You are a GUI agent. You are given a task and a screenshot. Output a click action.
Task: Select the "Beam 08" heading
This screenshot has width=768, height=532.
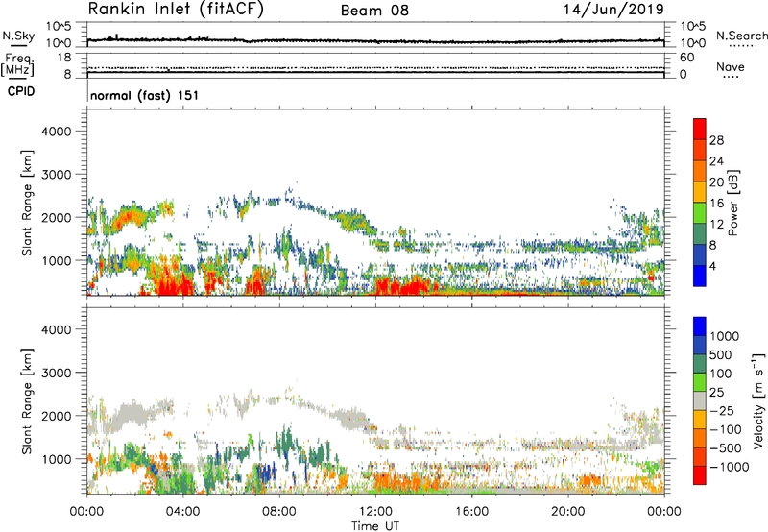pyautogui.click(x=374, y=11)
